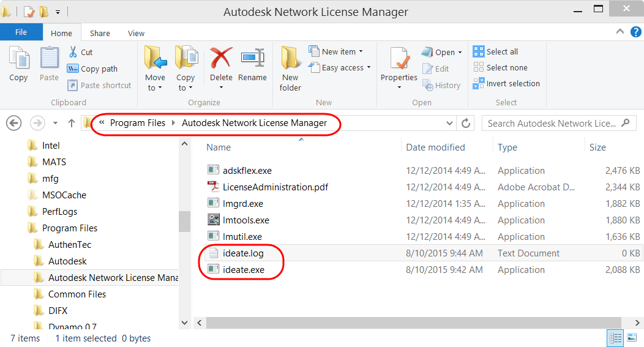
Task: Click the Copy path icon
Action: pyautogui.click(x=73, y=69)
